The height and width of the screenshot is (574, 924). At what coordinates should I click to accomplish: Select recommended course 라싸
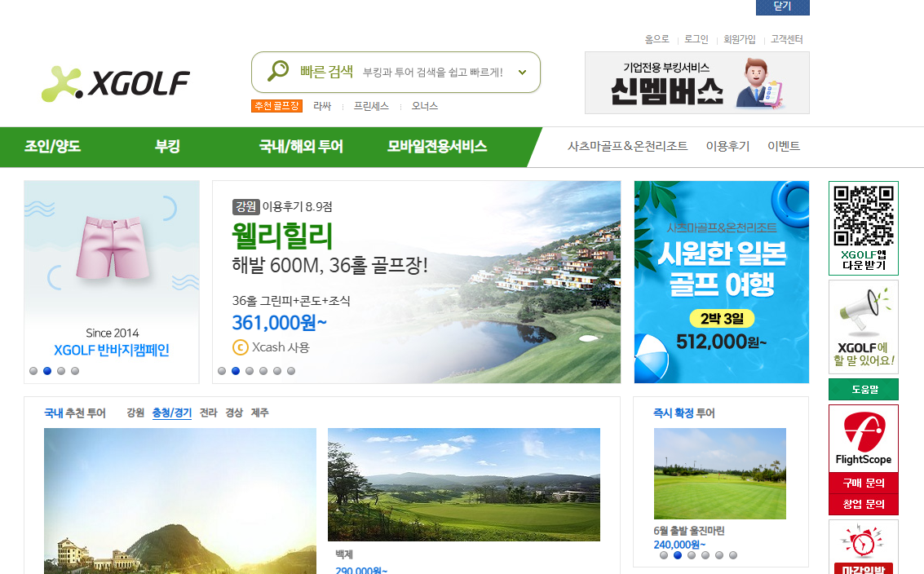pos(322,106)
